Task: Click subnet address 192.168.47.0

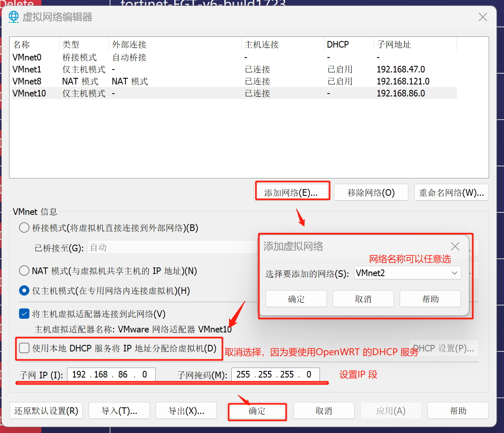Action: click(x=401, y=69)
